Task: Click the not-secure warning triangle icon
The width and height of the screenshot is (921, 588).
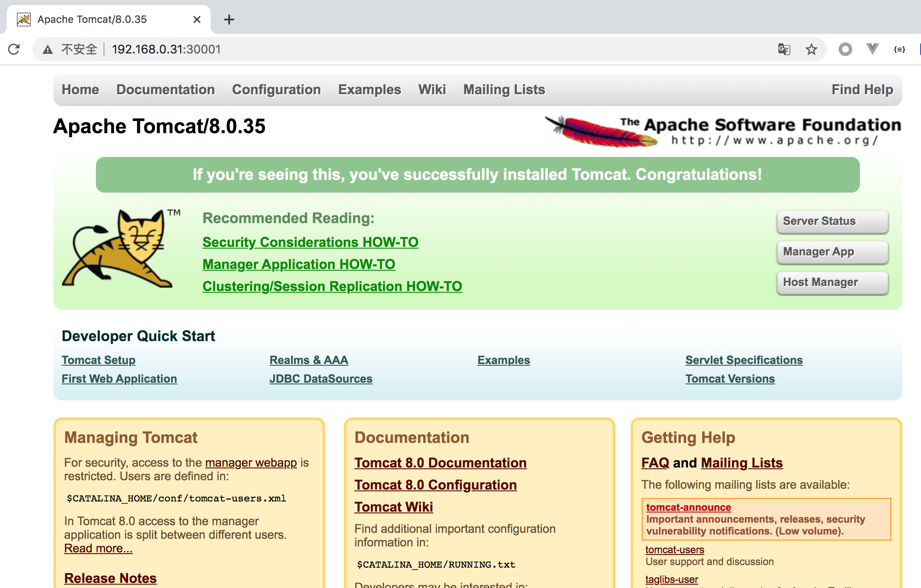Action: pyautogui.click(x=48, y=50)
